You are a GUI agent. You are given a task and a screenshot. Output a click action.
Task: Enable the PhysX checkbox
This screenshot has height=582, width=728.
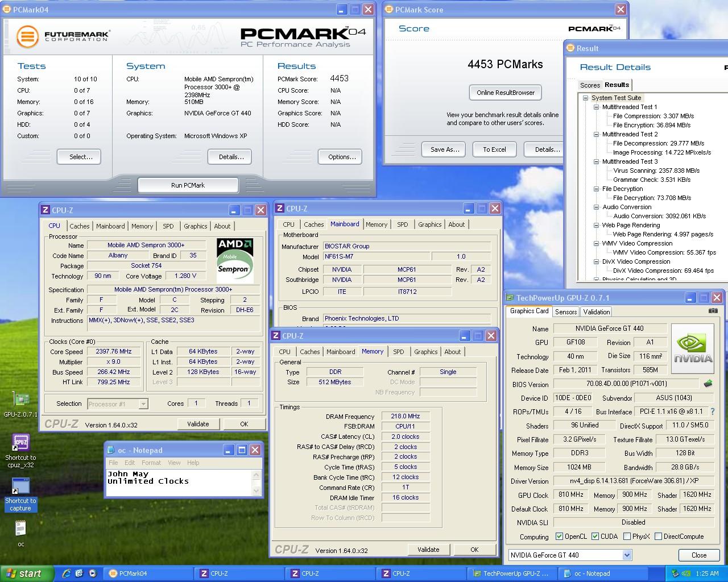(627, 536)
